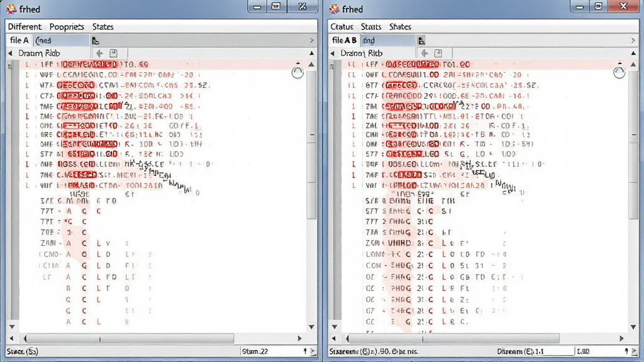Image resolution: width=644 pixels, height=362 pixels.
Task: Click the back arrow icon in the left window toolbar
Action: pyautogui.click(x=99, y=53)
